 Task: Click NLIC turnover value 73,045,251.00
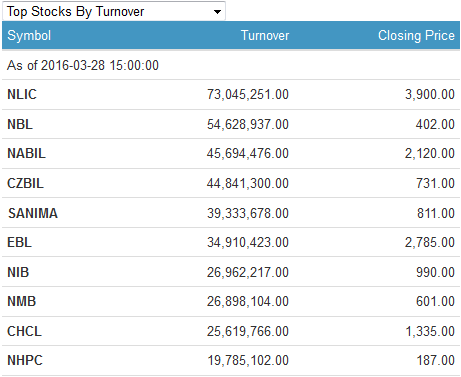point(248,94)
